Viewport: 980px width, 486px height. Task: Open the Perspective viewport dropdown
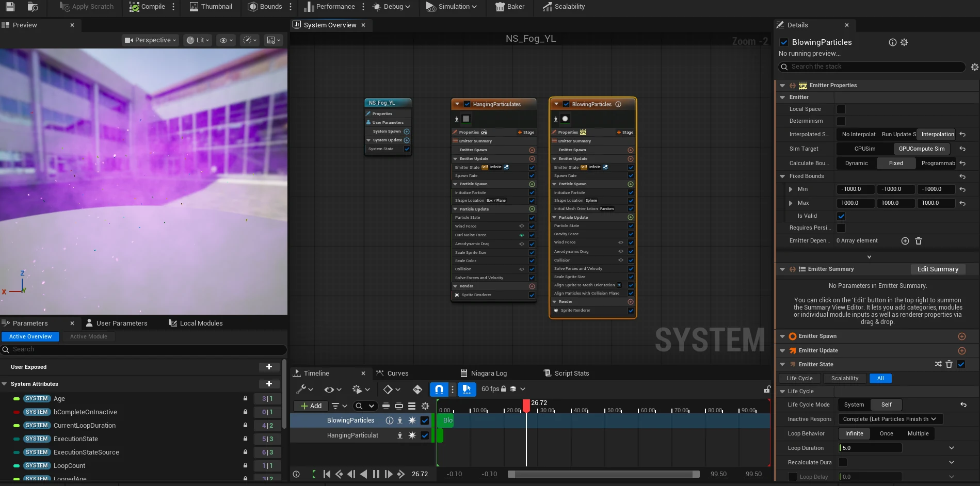(151, 40)
